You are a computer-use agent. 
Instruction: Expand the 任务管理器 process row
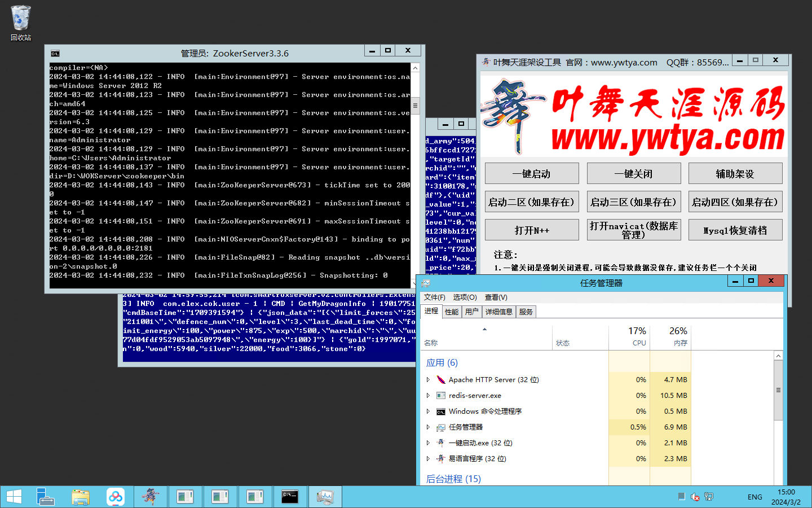click(428, 427)
